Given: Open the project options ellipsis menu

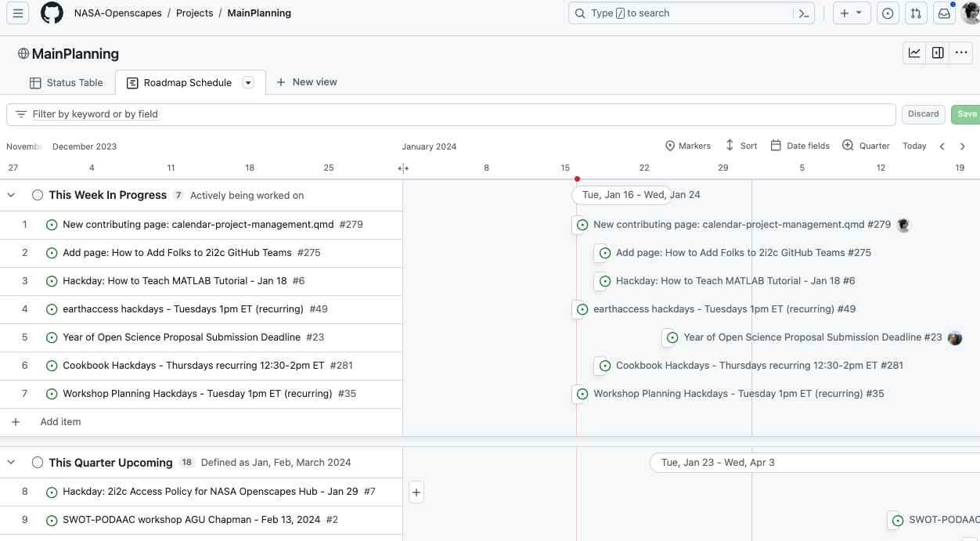Looking at the screenshot, I should tap(961, 52).
